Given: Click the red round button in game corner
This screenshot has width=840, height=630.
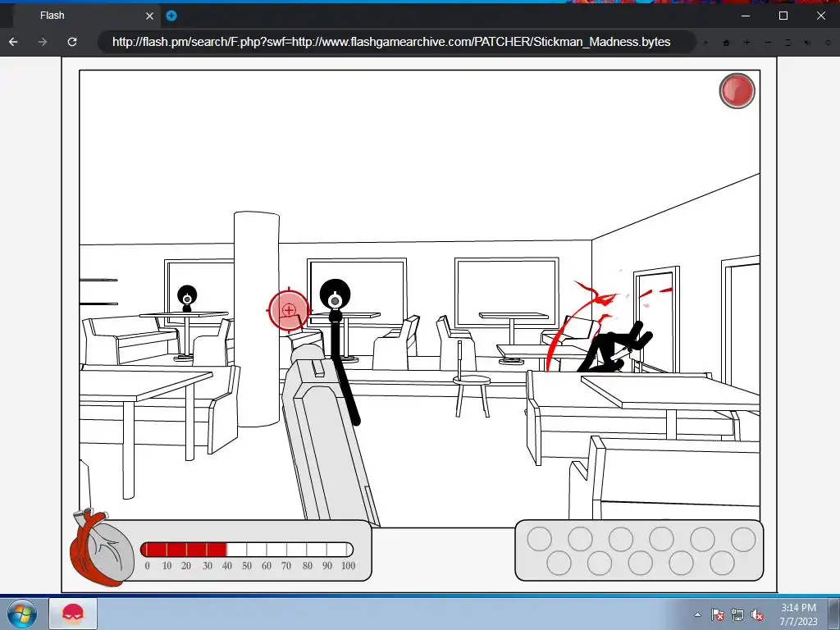Looking at the screenshot, I should 737,91.
